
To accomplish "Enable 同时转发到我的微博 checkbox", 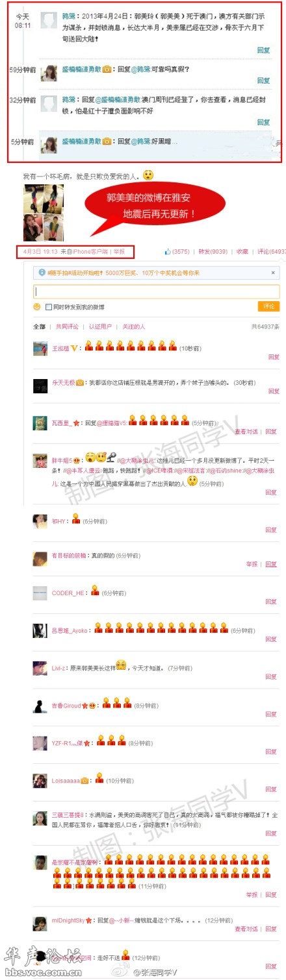I will pyautogui.click(x=49, y=306).
